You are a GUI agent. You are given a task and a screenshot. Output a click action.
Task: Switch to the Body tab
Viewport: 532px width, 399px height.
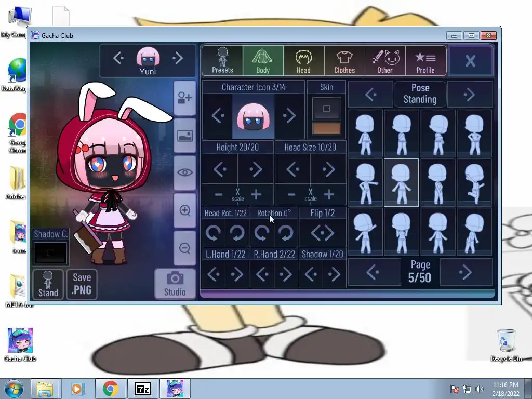[x=263, y=60]
